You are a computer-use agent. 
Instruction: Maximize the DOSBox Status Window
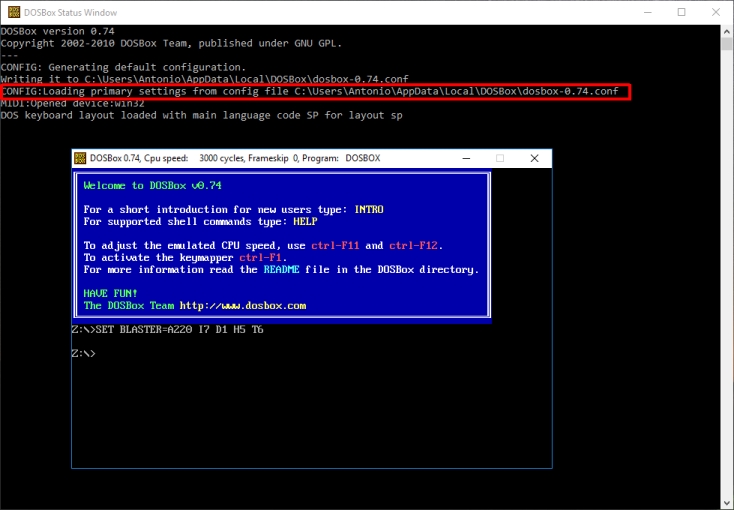tap(682, 12)
